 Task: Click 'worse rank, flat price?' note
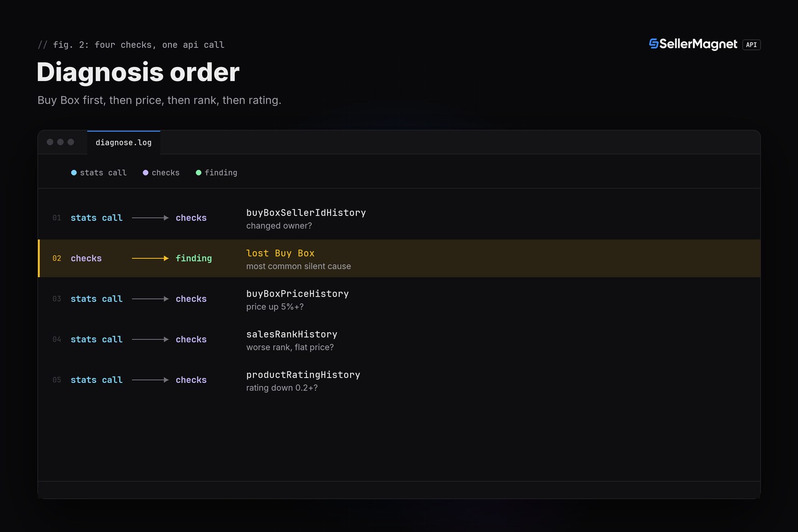click(290, 347)
